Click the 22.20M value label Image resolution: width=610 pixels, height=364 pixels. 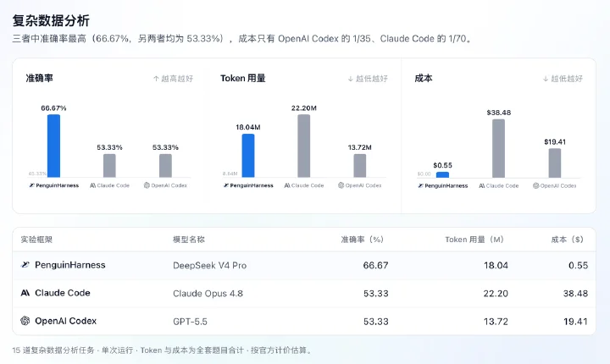304,108
